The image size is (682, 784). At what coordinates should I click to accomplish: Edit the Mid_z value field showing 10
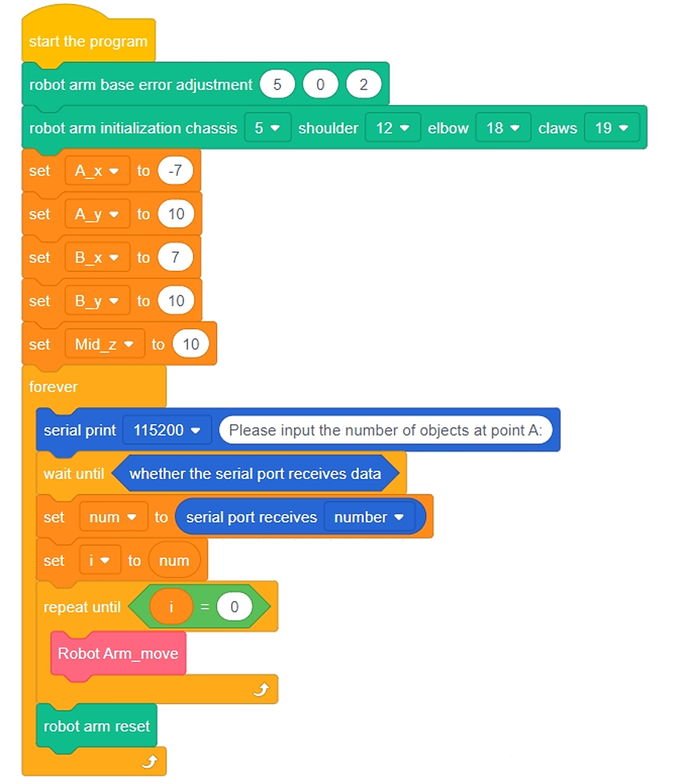pos(190,344)
